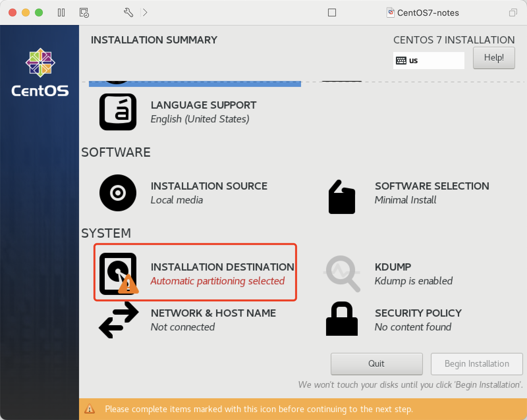The height and width of the screenshot is (420, 527).
Task: Select NETWORK & HOST NAME label
Action: pos(213,313)
